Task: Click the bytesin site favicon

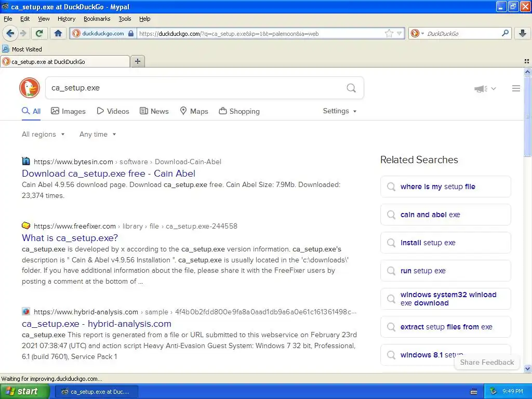Action: tap(26, 161)
